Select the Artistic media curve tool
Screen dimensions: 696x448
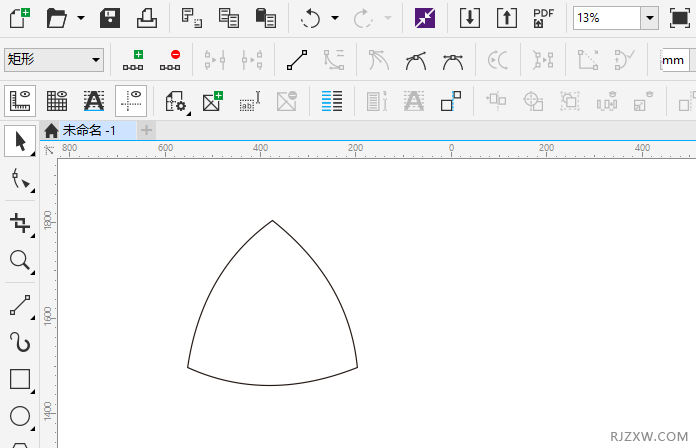20,342
